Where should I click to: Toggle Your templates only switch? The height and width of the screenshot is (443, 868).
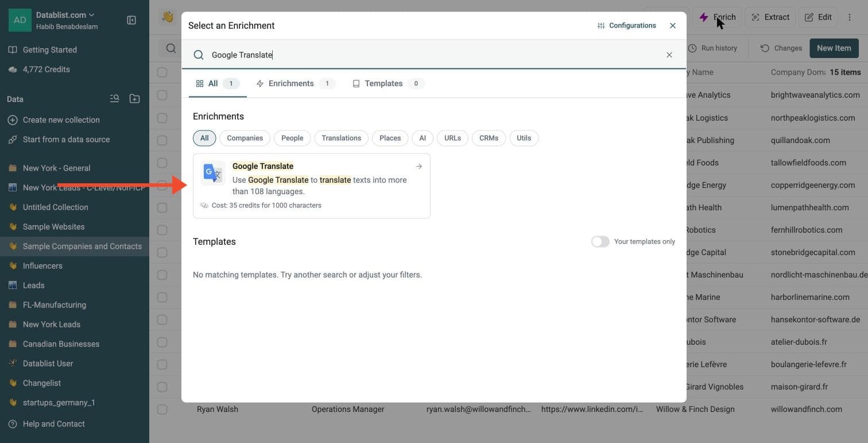click(x=600, y=242)
